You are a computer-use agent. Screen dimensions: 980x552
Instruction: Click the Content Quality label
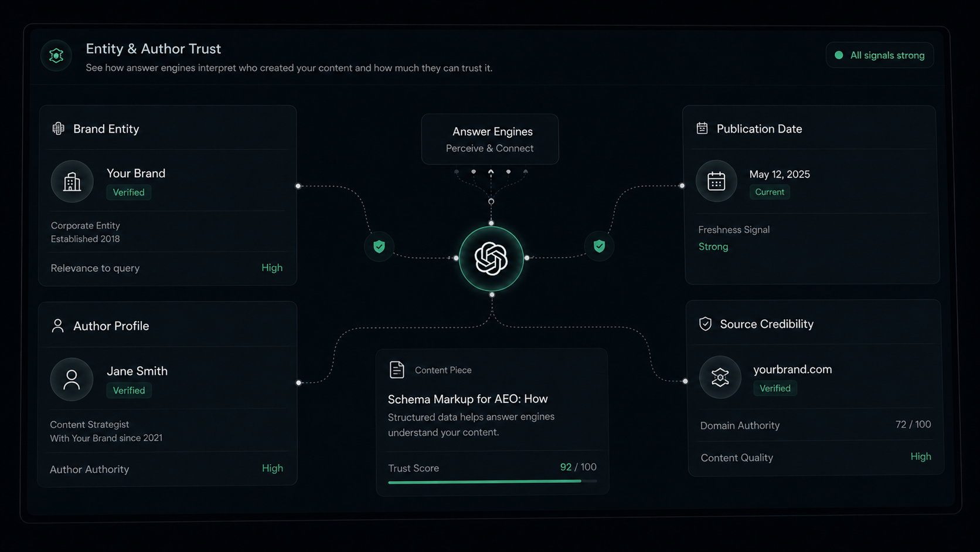pos(737,458)
